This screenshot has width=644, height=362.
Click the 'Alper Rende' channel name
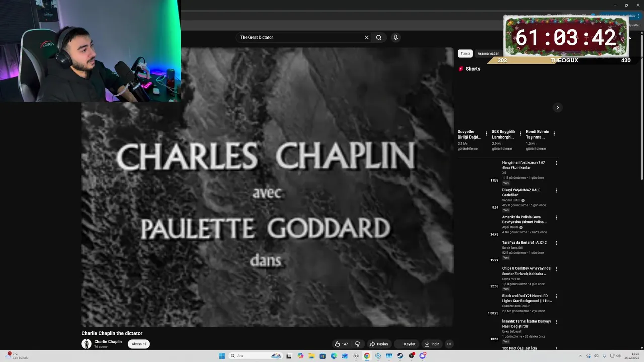510,227
